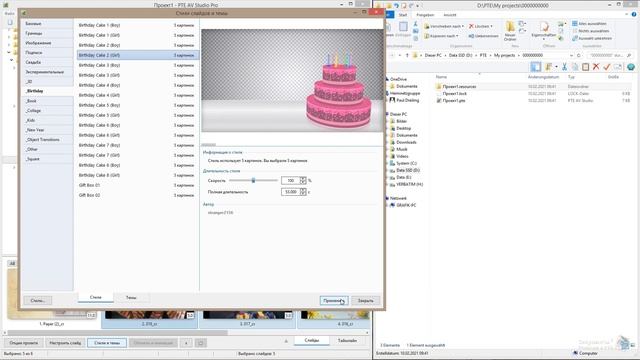Click the Опции проекта button in PTE
This screenshot has height=360, width=640.
pyautogui.click(x=24, y=343)
